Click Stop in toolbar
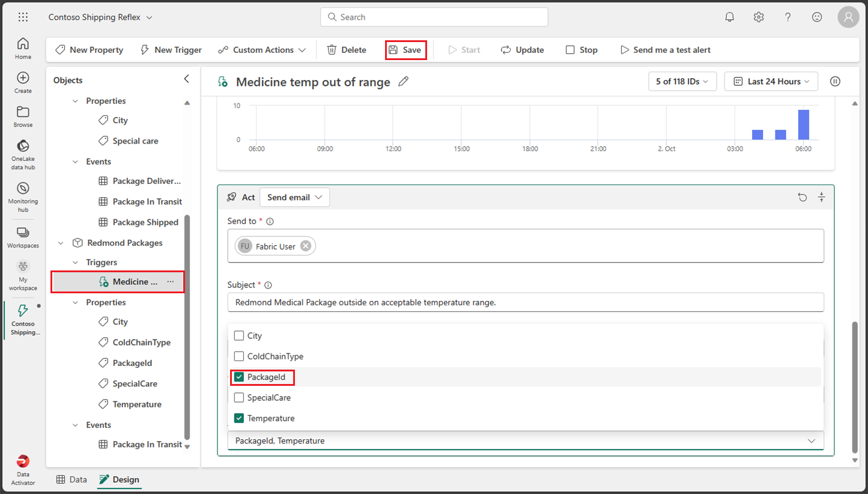Viewport: 868px width, 494px height. pyautogui.click(x=581, y=50)
